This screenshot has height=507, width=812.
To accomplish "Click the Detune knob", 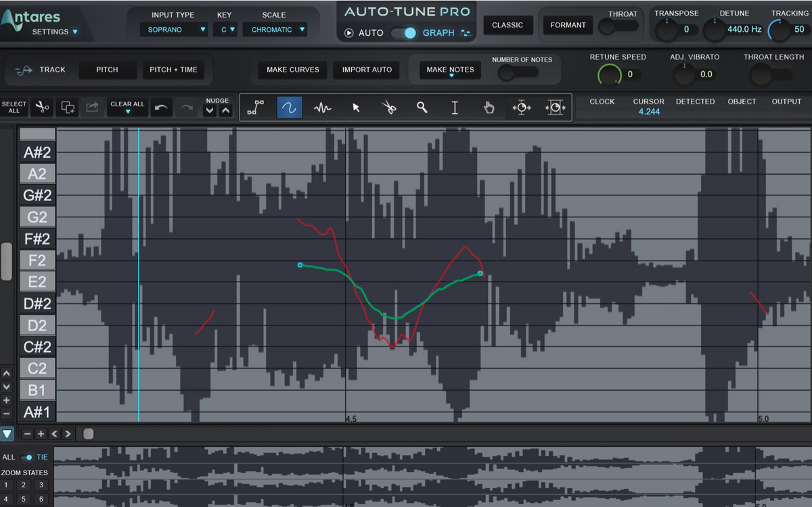I will pos(715,29).
